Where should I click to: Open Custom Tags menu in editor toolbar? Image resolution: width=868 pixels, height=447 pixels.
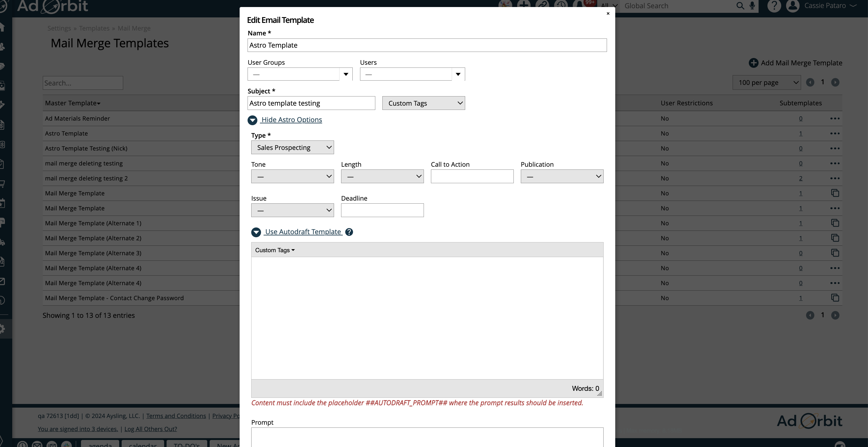pos(275,250)
